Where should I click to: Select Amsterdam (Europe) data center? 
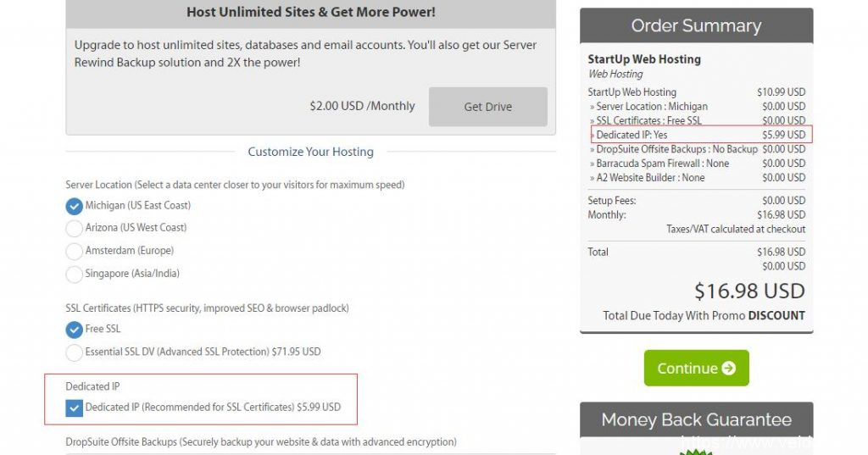[x=75, y=251]
